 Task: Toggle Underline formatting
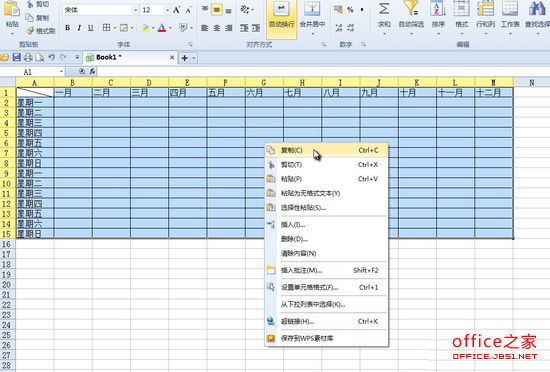[91, 28]
